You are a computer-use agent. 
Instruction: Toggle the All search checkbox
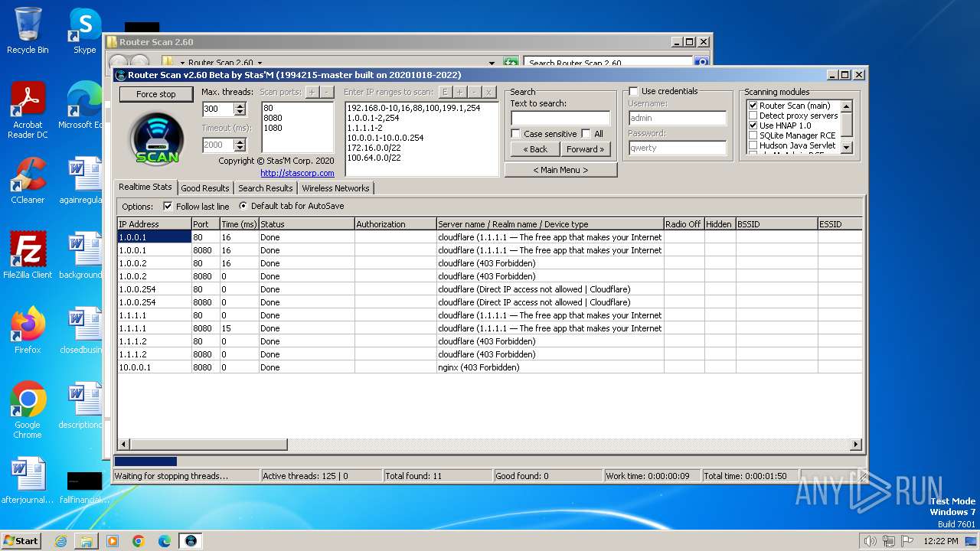tap(586, 134)
